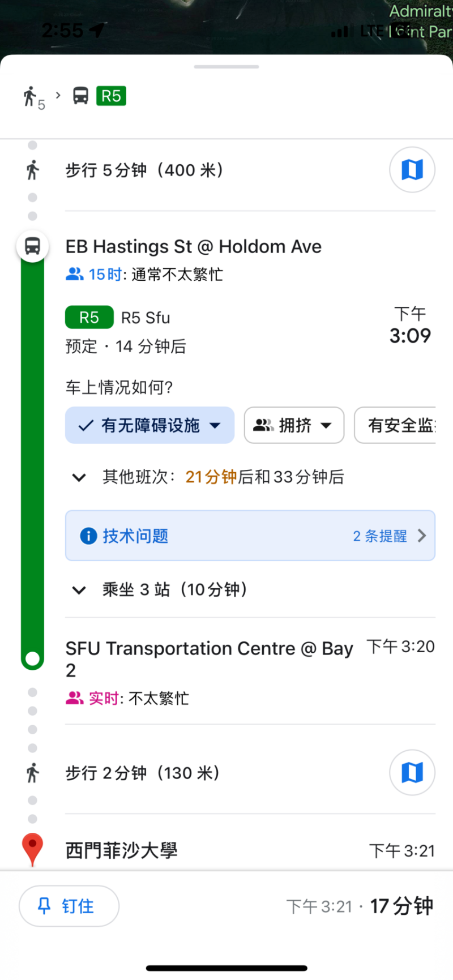Open the 拥挤 crowdedness dropdown

pyautogui.click(x=294, y=425)
